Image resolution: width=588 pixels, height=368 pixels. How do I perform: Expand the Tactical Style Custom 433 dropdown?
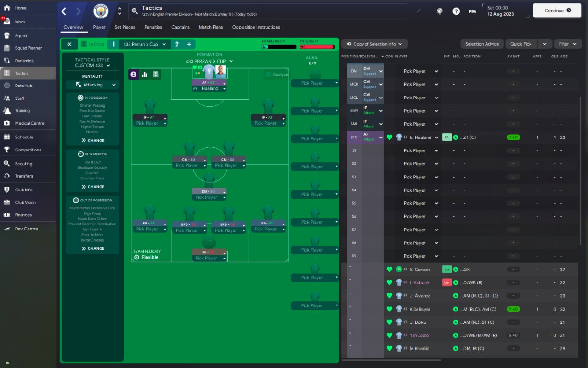[x=93, y=66]
